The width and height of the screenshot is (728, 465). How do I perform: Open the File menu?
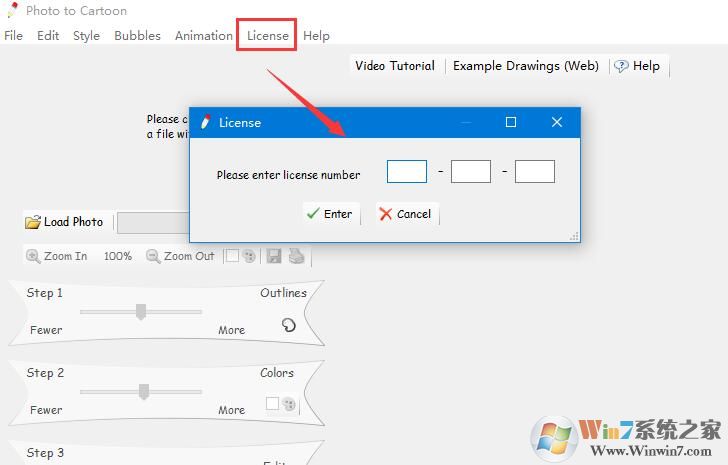coord(13,36)
